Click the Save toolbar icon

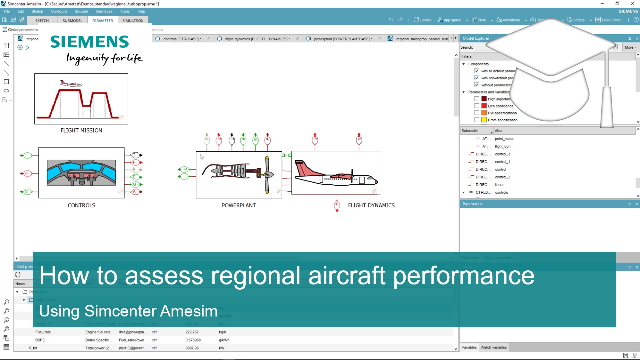tap(22, 20)
